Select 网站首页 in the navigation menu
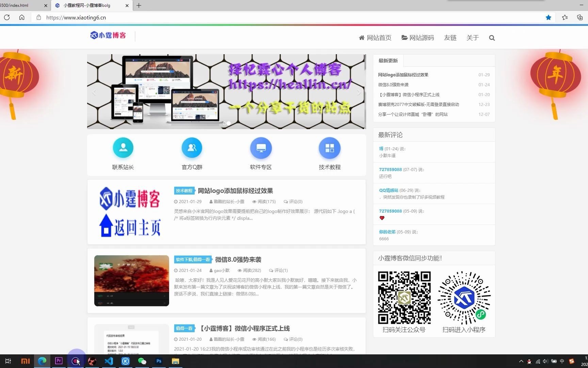The height and width of the screenshot is (368, 588). (x=378, y=38)
